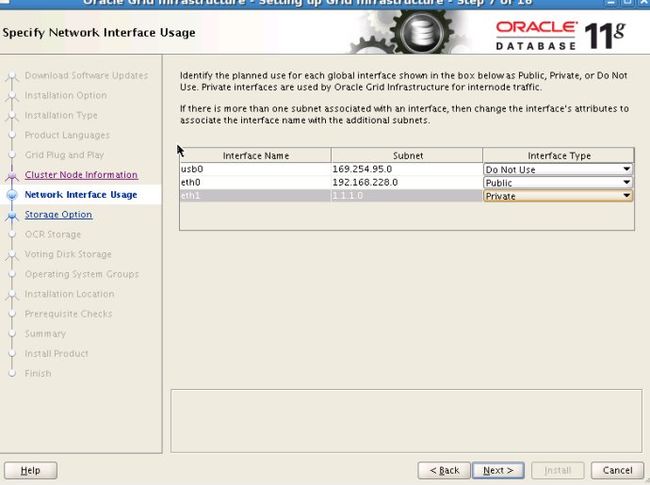Click the Installation Option step
Viewport: 650px width, 485px height.
(65, 95)
